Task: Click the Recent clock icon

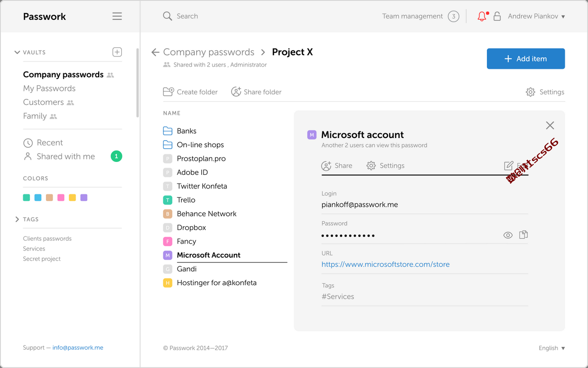Action: point(28,143)
